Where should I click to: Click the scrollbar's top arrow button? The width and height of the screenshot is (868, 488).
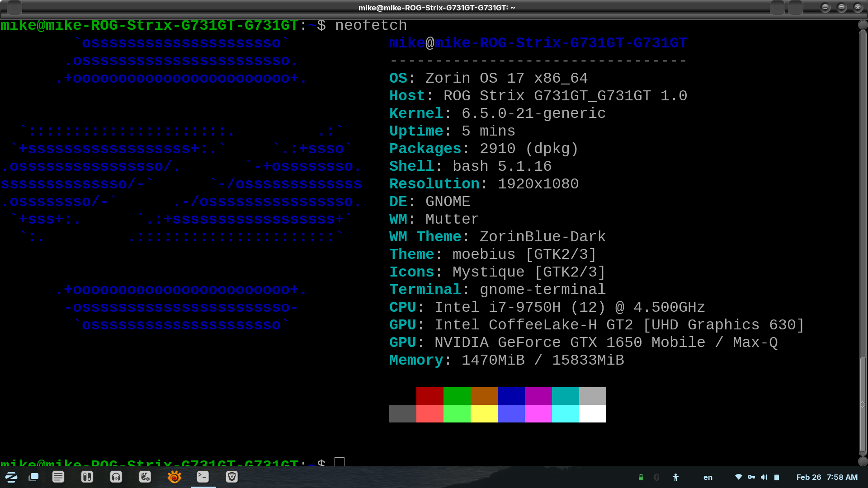tap(863, 25)
